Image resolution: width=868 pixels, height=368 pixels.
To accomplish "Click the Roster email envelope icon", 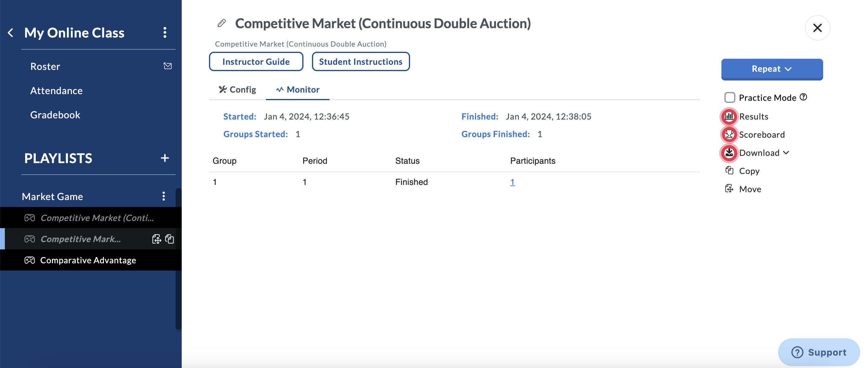I will coord(167,66).
